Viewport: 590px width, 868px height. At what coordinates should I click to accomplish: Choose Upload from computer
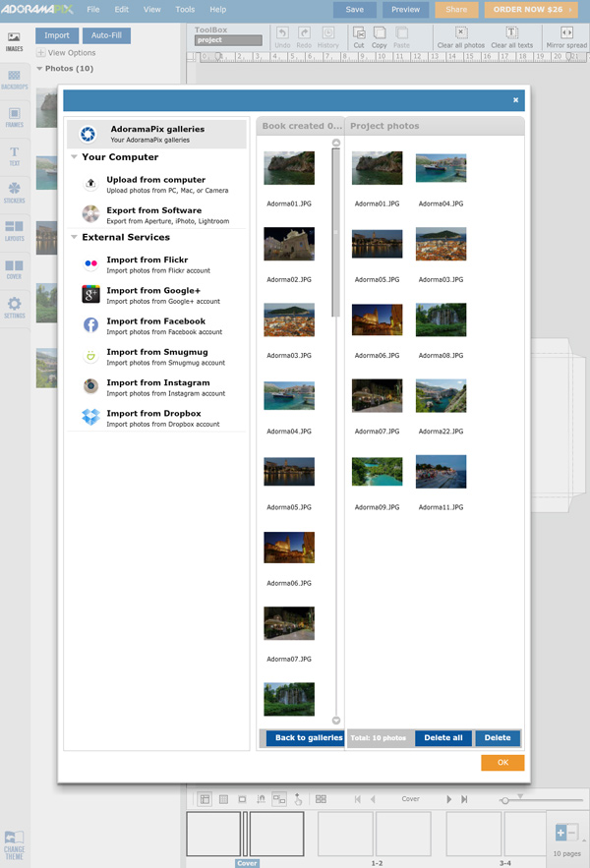156,185
